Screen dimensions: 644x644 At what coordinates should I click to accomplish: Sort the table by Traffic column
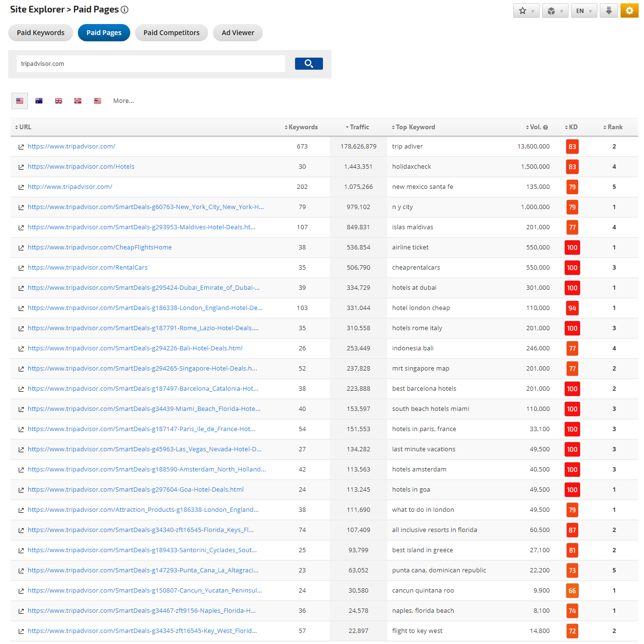point(359,127)
